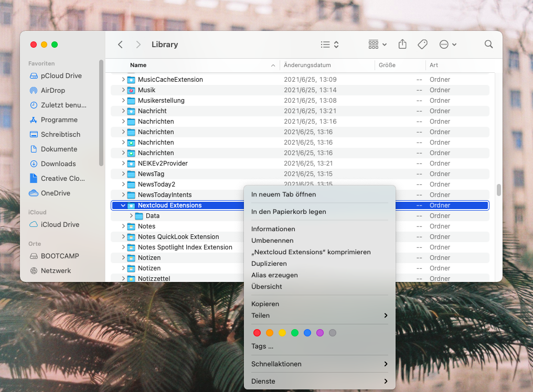The image size is (533, 392).
Task: Open the list view switcher
Action: pos(330,45)
